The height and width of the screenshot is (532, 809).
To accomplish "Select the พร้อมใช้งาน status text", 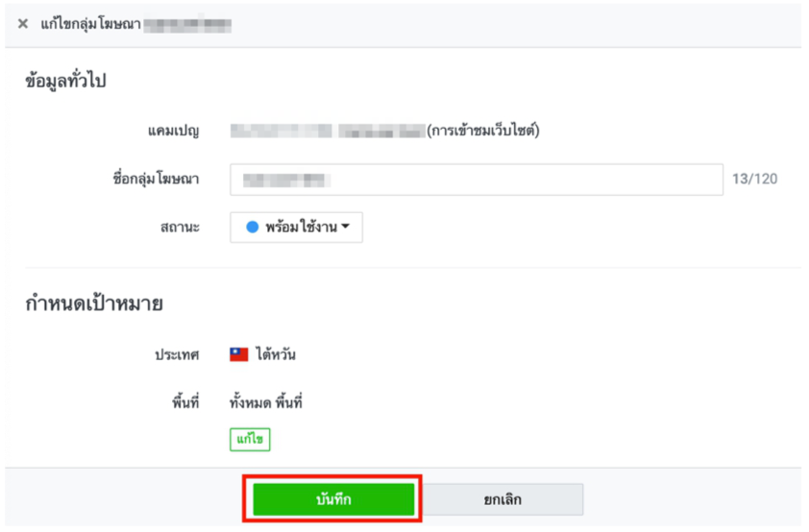I will 302,227.
